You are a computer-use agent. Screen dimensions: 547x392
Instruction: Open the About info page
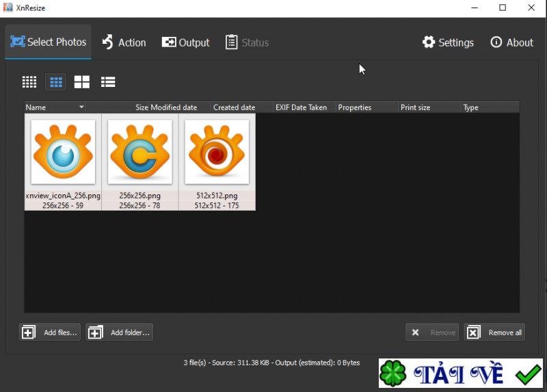tap(511, 42)
